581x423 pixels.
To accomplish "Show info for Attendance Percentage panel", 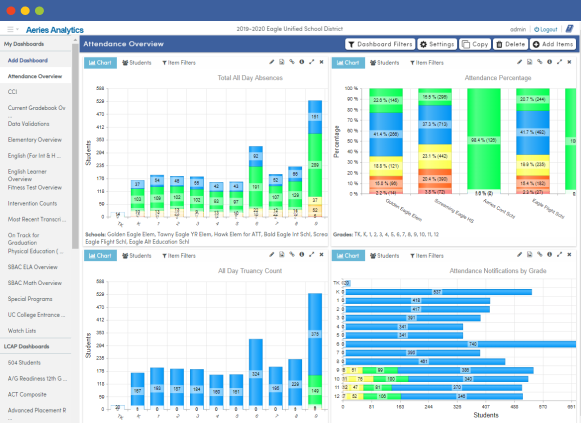I will click(550, 62).
